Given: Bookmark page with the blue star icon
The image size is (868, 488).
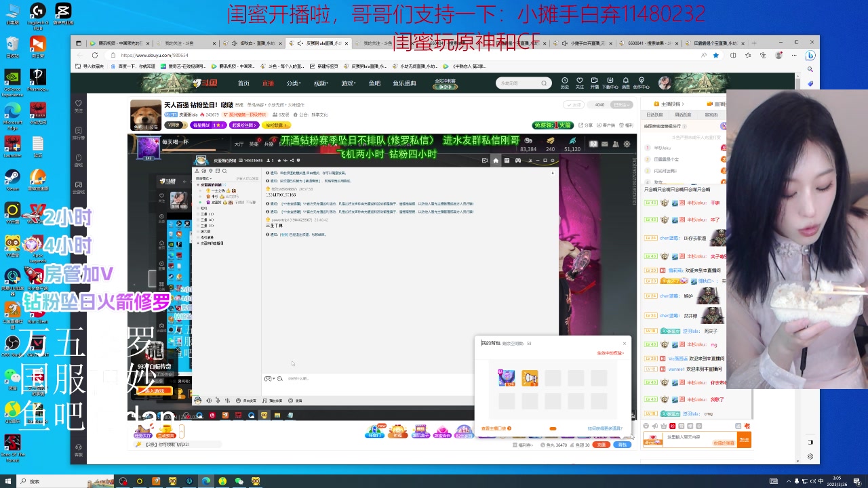Looking at the screenshot, I should pyautogui.click(x=715, y=55).
